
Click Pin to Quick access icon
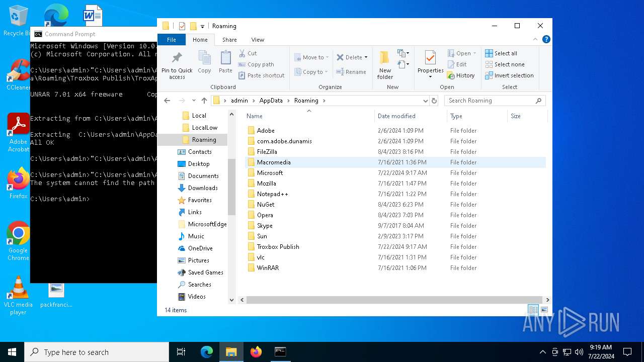[x=177, y=65]
